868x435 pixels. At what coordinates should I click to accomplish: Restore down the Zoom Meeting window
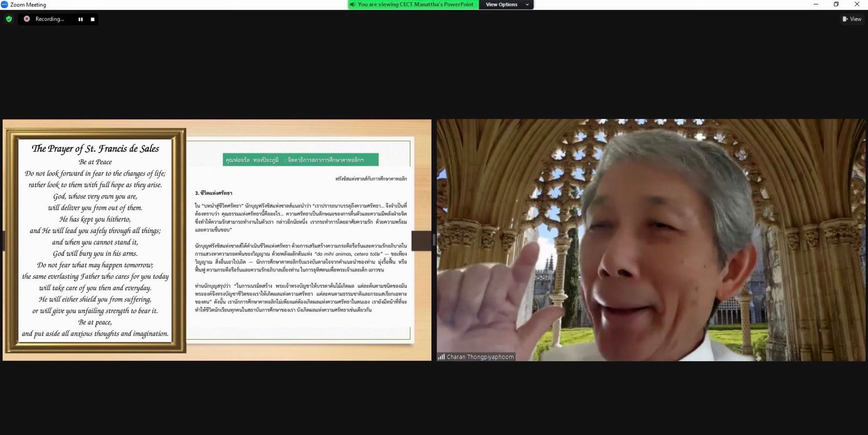point(836,5)
